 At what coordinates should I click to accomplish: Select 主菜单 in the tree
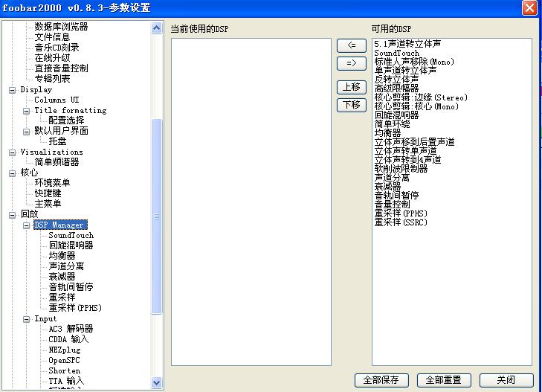pos(48,203)
